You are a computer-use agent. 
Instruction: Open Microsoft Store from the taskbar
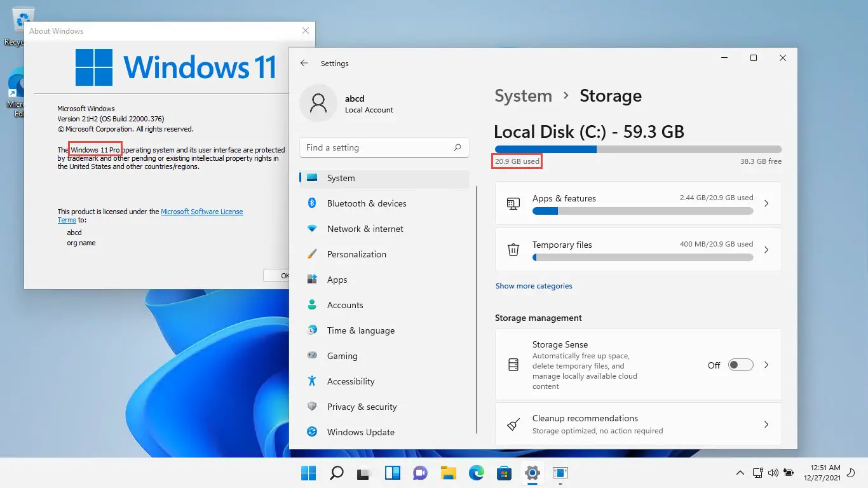click(505, 473)
